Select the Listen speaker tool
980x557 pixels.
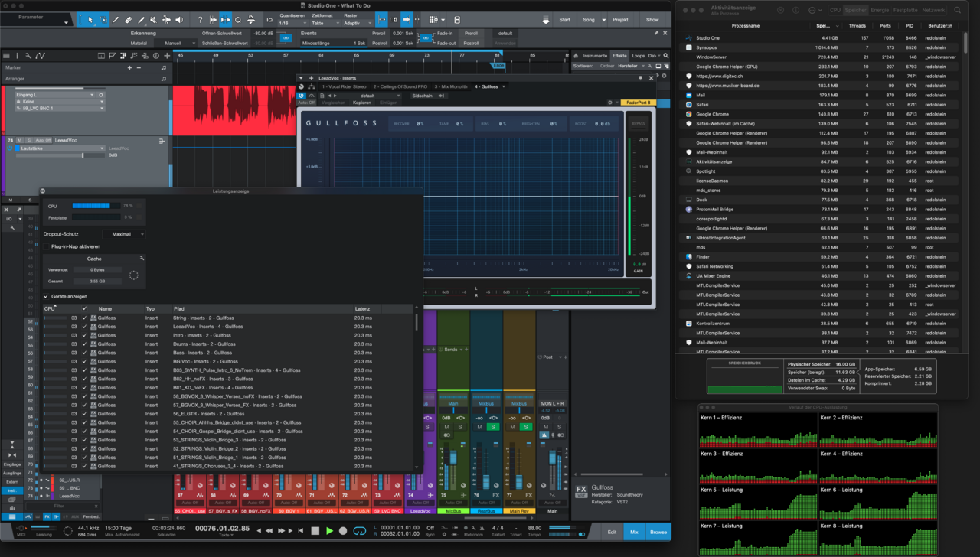(x=179, y=20)
